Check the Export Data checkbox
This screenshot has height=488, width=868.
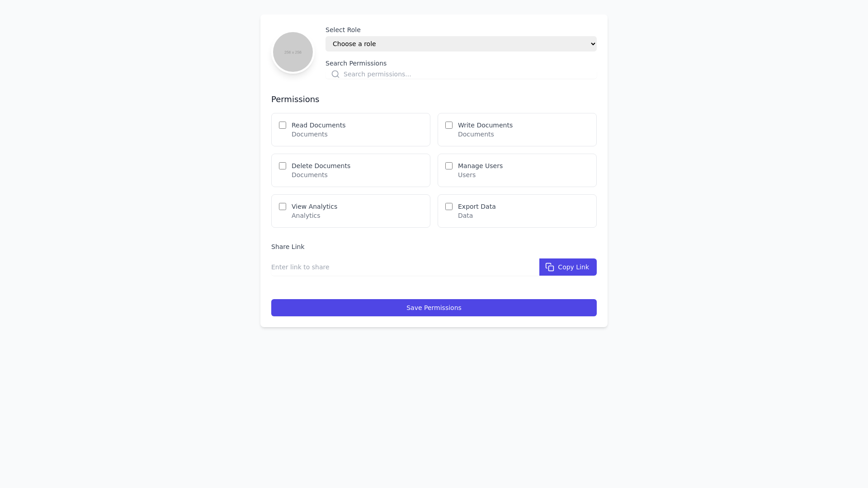coord(448,206)
